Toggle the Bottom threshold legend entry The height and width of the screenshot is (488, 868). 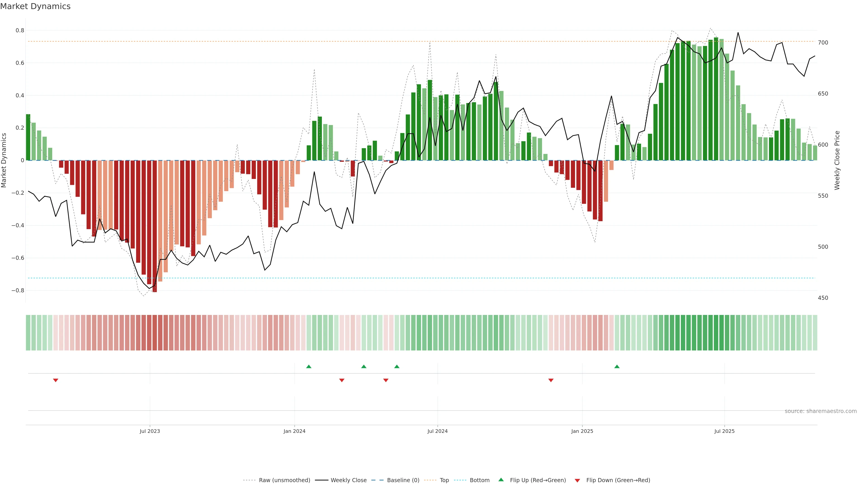point(479,480)
